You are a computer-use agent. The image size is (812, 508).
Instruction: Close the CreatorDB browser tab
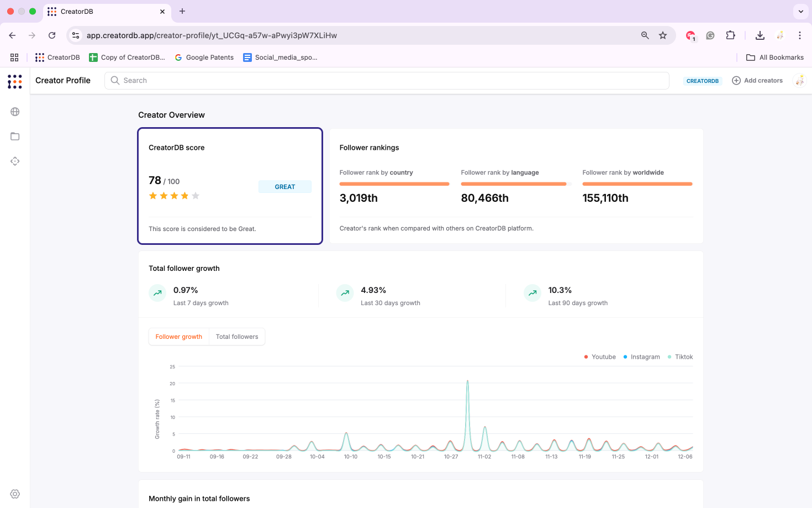(162, 12)
